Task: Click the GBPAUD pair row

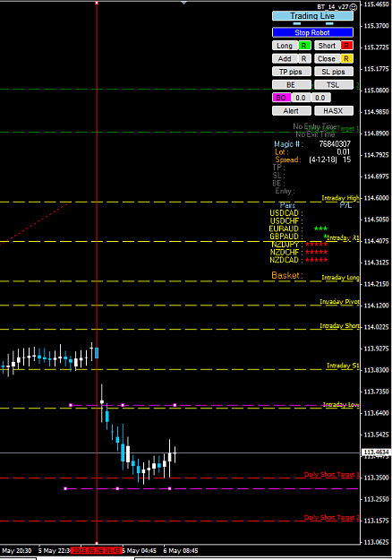Action: tap(298, 237)
